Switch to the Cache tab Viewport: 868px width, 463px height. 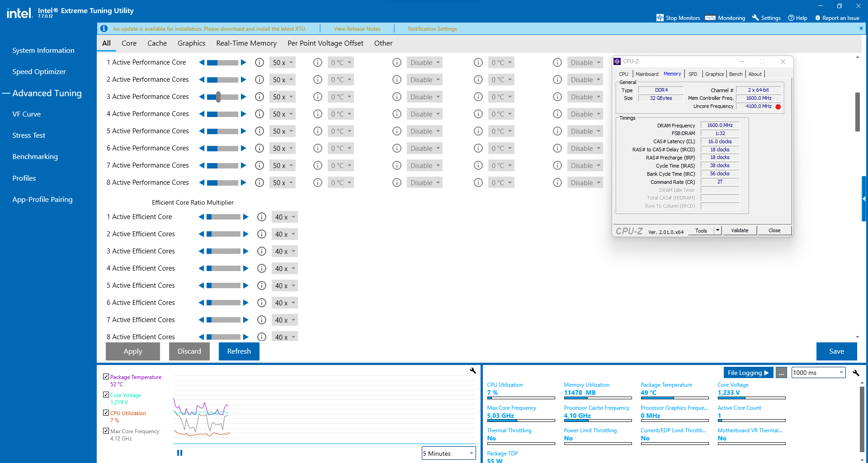[157, 43]
